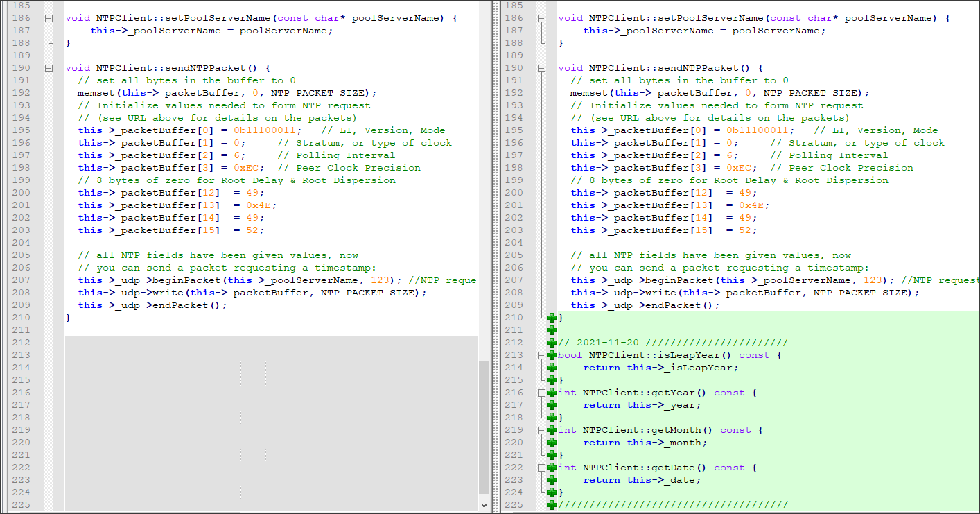
Task: Click the green plus marker on line 225
Action: point(552,505)
